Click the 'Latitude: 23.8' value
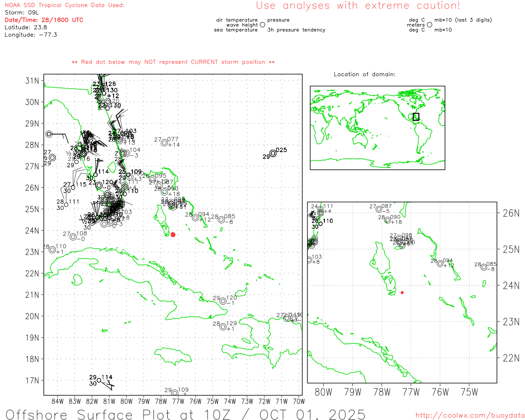 [26, 27]
